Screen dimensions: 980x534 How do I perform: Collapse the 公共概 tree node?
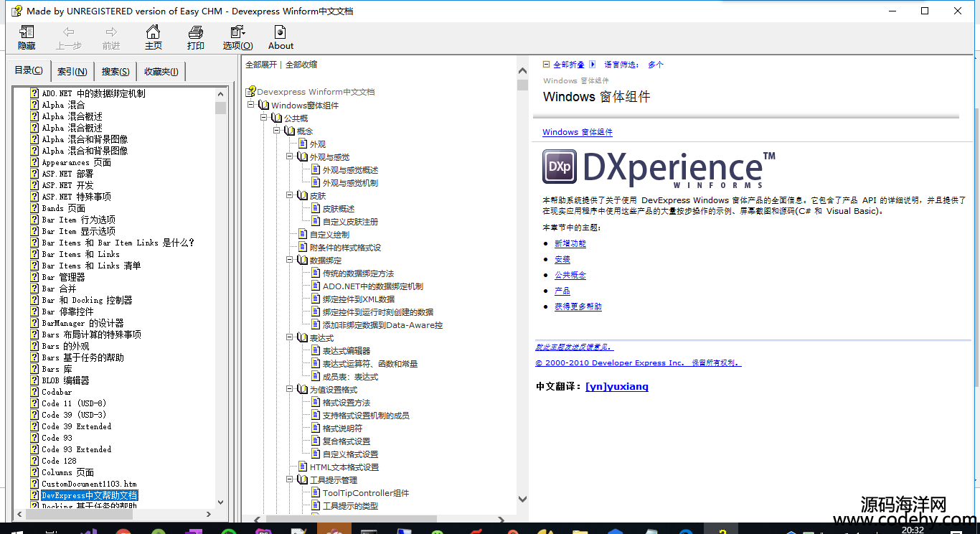point(264,118)
